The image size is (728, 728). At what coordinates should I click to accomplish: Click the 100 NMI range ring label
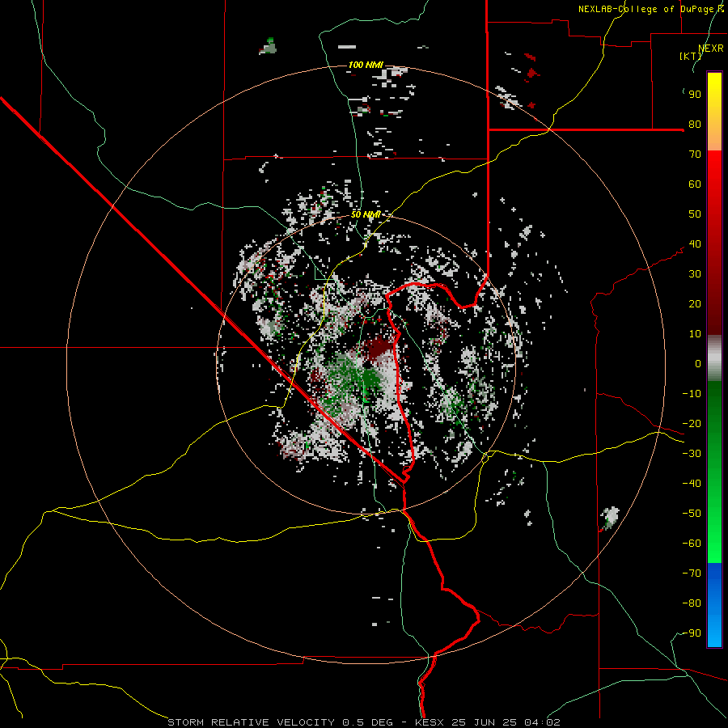click(366, 65)
